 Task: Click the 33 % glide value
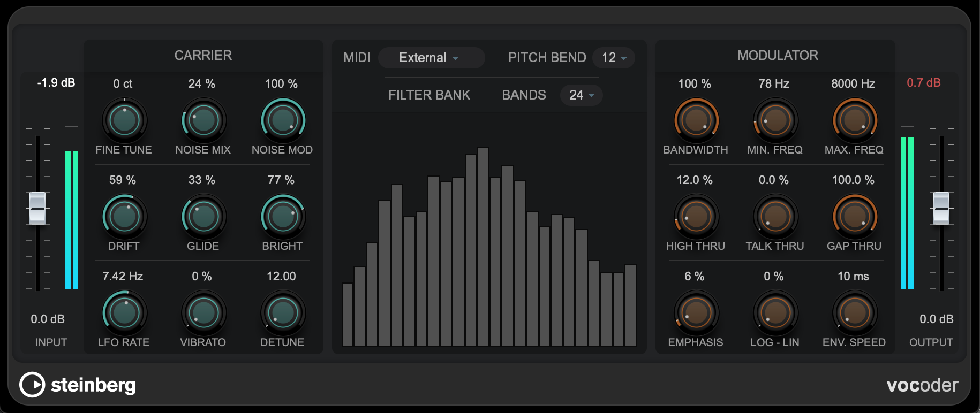point(202,180)
